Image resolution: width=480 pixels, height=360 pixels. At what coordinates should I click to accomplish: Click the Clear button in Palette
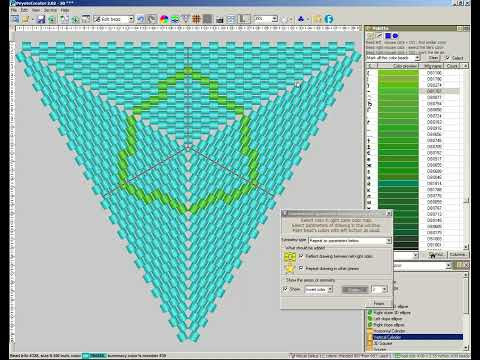tap(433, 58)
